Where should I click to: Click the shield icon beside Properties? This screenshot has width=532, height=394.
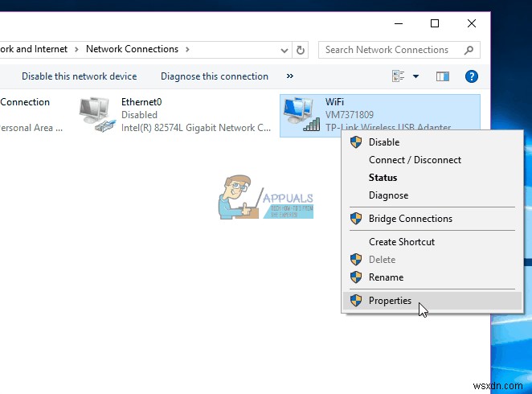tap(356, 301)
